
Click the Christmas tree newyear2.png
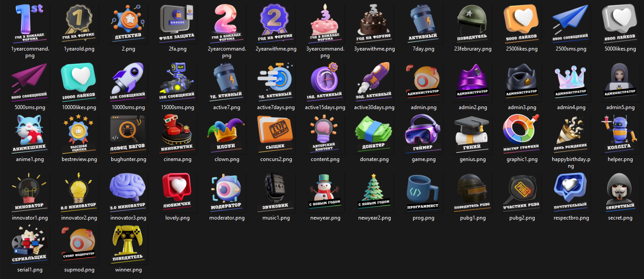tap(374, 193)
